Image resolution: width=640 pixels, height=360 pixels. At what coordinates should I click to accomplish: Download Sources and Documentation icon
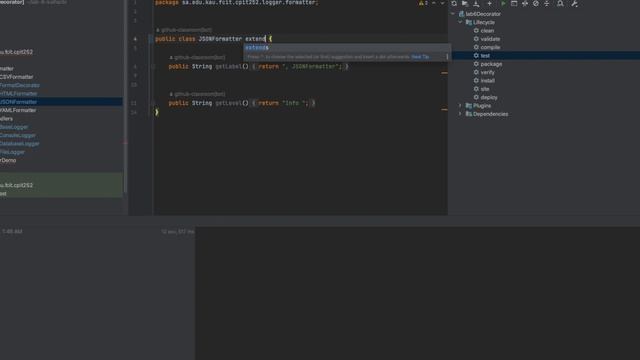[x=476, y=3]
